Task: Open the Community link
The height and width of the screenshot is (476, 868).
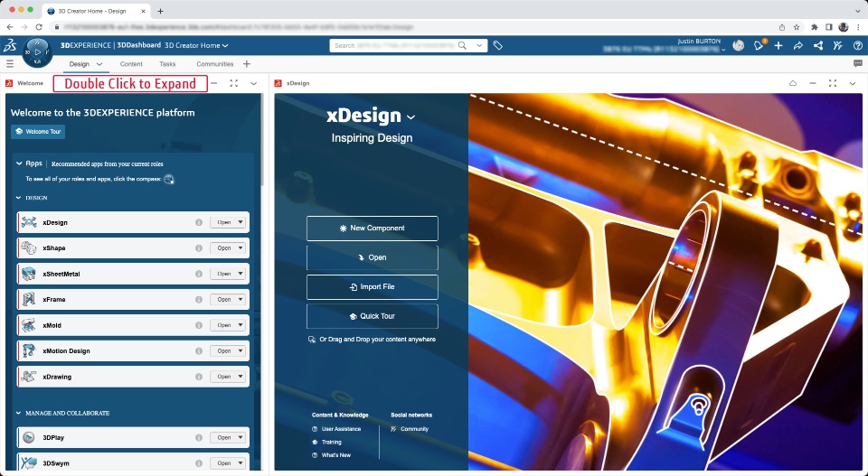Action: (x=414, y=429)
